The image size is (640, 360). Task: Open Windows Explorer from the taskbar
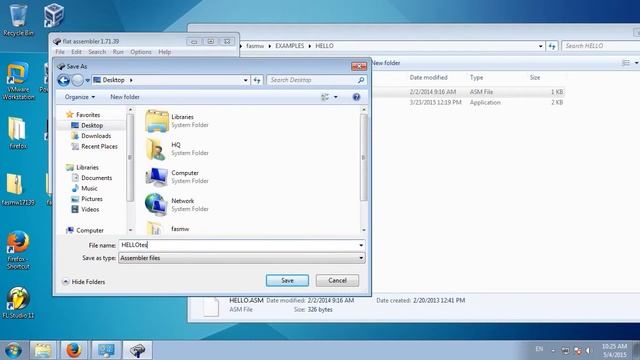point(43,350)
